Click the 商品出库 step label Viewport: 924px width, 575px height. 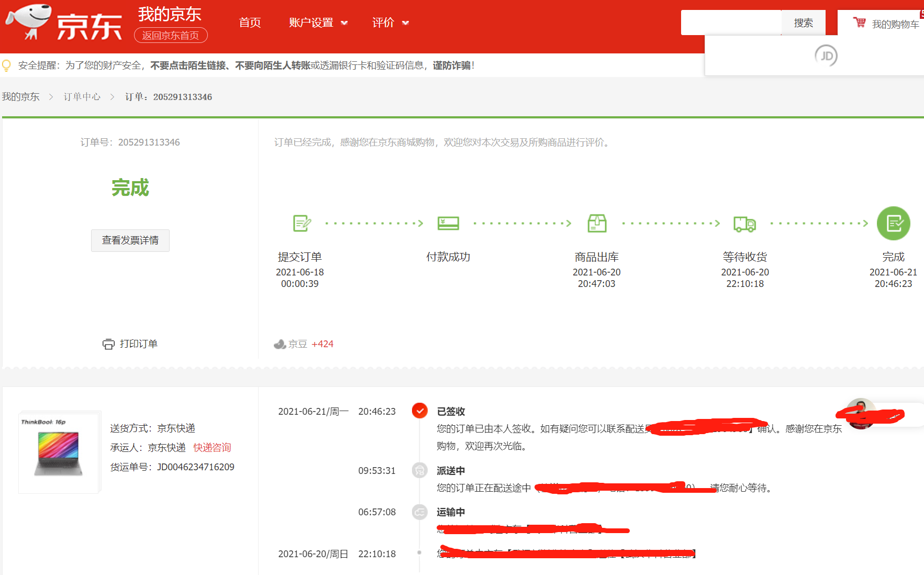(597, 257)
